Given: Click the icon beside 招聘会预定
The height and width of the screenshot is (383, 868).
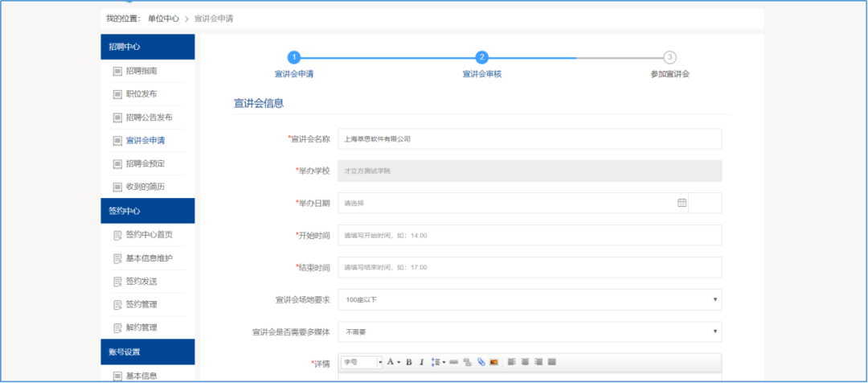Looking at the screenshot, I should (117, 164).
